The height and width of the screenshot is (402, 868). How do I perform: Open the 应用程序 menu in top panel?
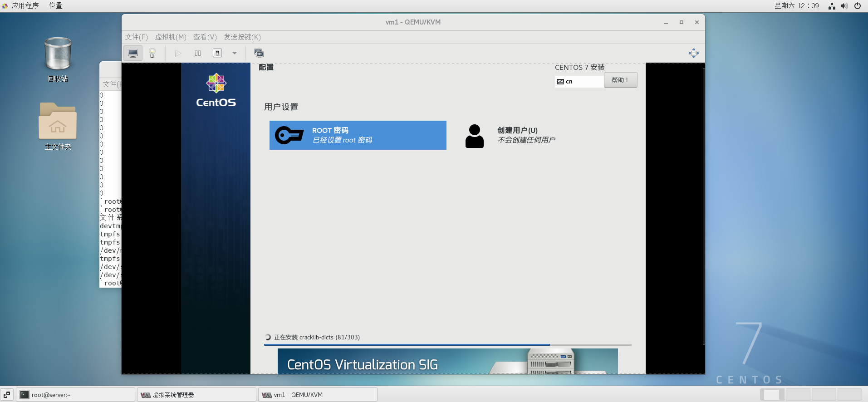click(x=21, y=5)
